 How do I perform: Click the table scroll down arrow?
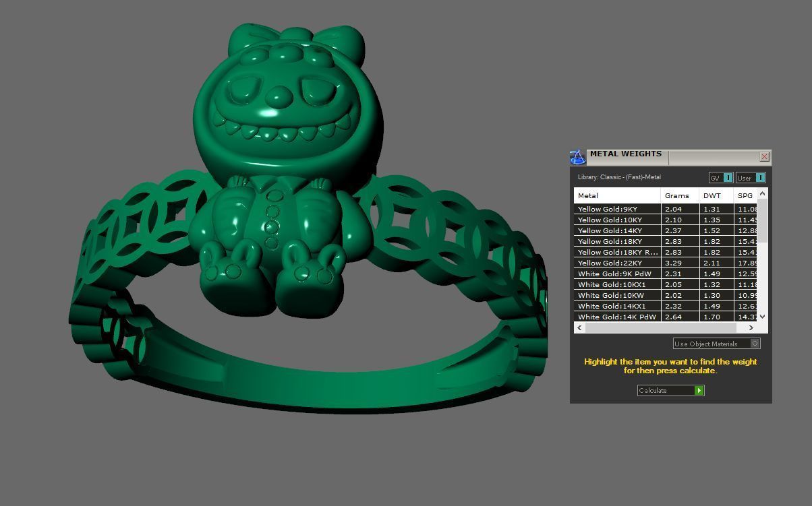763,317
